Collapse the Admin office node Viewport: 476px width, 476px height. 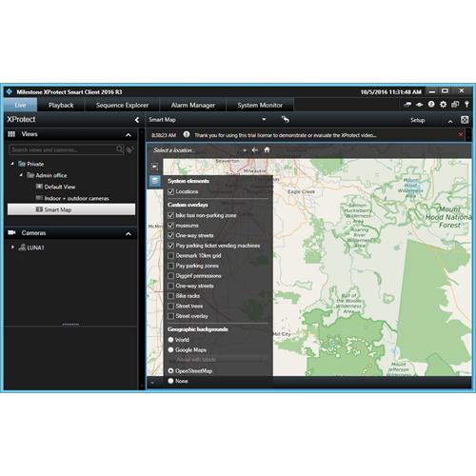tap(21, 175)
